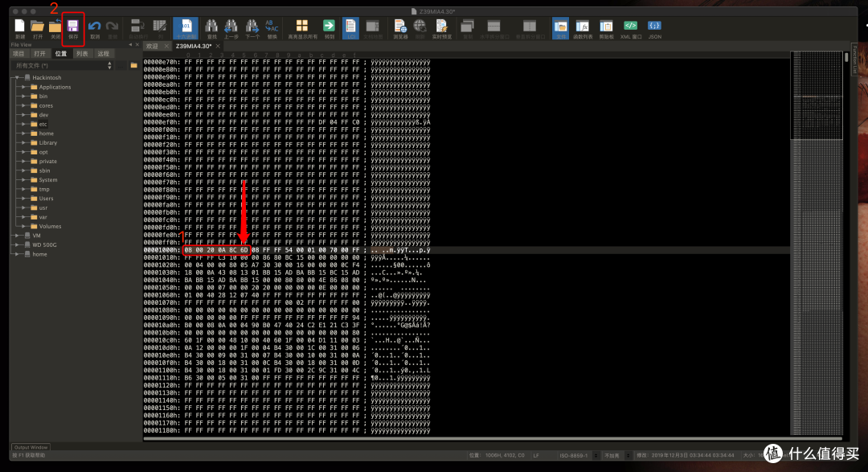Open the Output Window tab
This screenshot has height=472, width=868.
click(31, 447)
